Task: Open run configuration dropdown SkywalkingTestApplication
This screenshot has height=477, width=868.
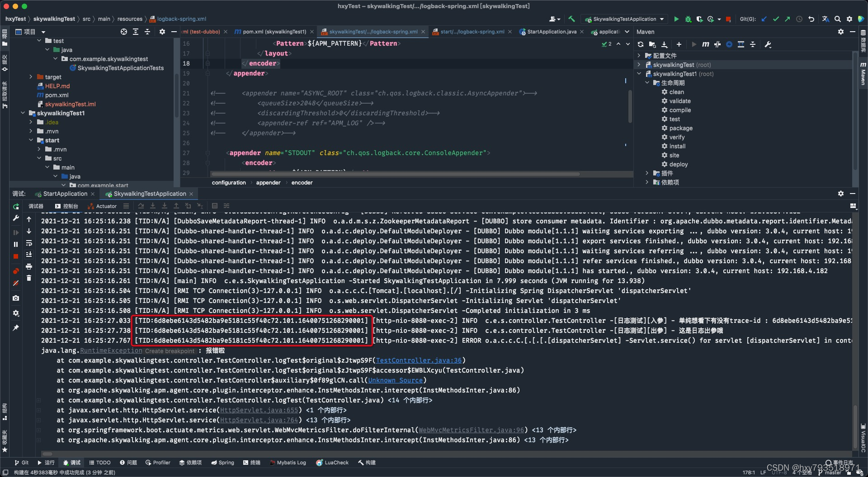Action: point(624,19)
